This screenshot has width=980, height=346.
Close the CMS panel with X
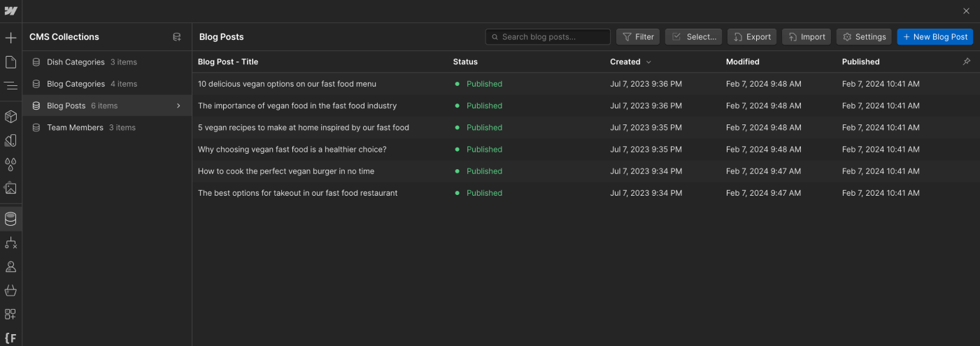[x=967, y=11]
